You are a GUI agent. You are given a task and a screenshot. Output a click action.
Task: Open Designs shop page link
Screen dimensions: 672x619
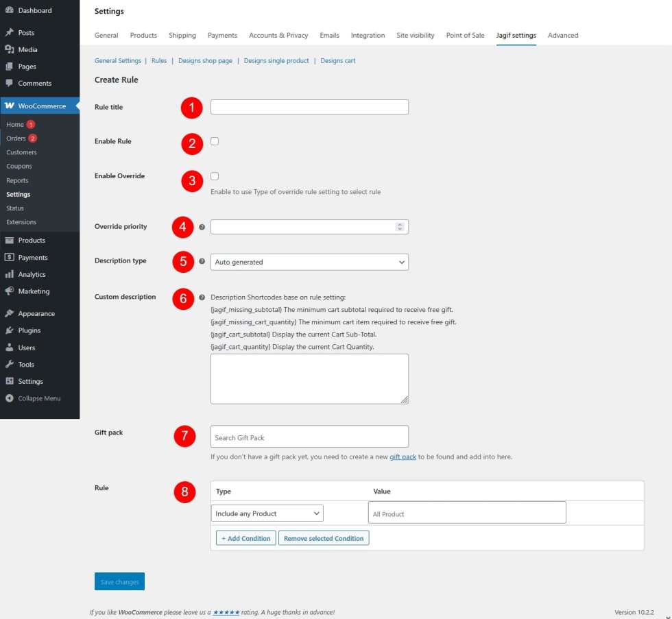coord(205,61)
